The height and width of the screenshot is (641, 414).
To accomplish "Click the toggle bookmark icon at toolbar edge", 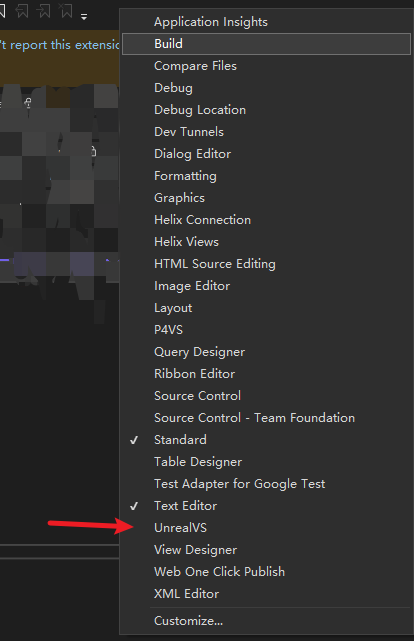I will [2, 11].
